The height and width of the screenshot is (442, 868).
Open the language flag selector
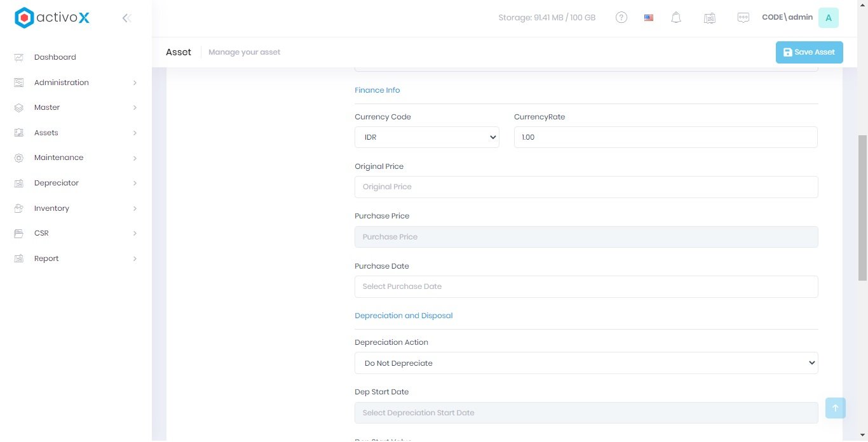[x=649, y=18]
